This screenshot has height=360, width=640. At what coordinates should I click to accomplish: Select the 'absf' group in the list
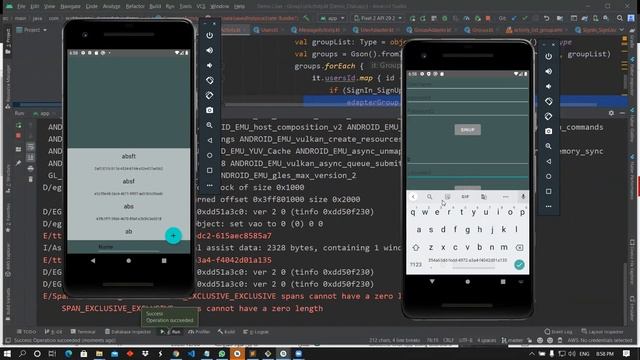[129, 181]
